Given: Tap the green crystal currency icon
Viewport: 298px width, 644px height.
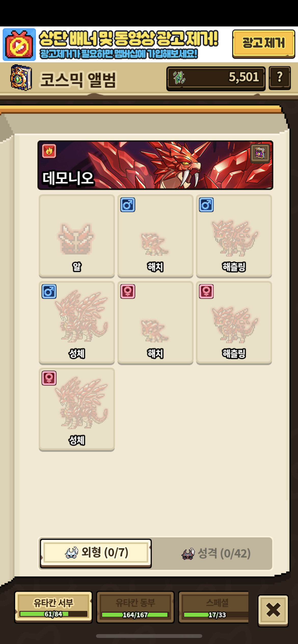Looking at the screenshot, I should (179, 78).
